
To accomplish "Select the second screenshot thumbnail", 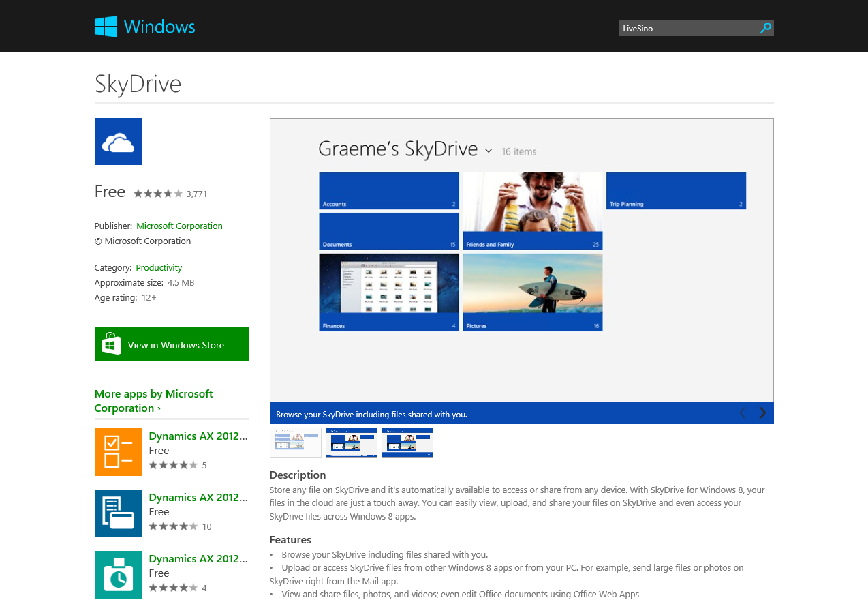I will (x=352, y=442).
